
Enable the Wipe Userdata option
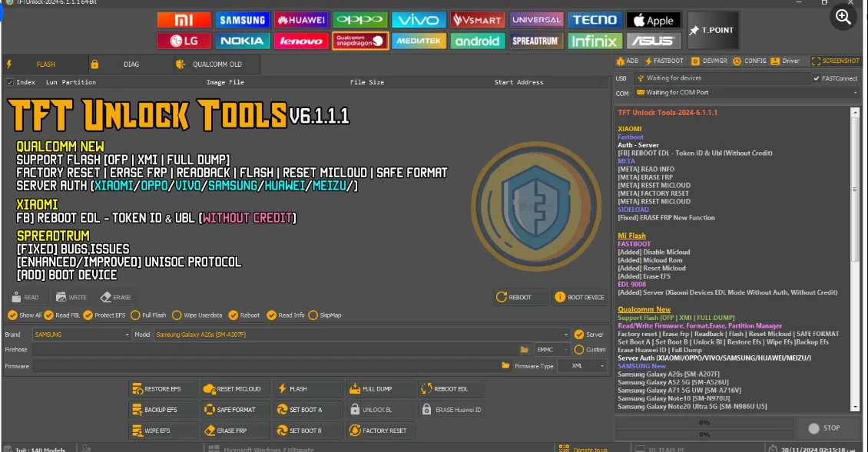coord(197,315)
